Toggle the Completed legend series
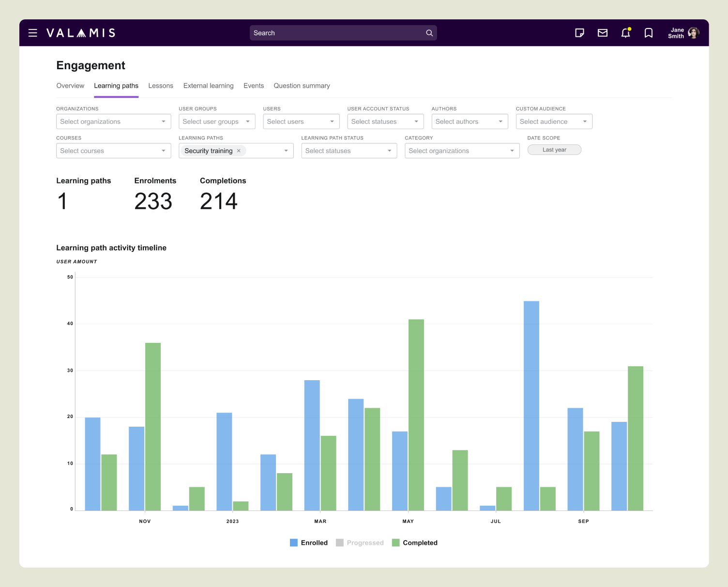728x587 pixels. pyautogui.click(x=414, y=542)
